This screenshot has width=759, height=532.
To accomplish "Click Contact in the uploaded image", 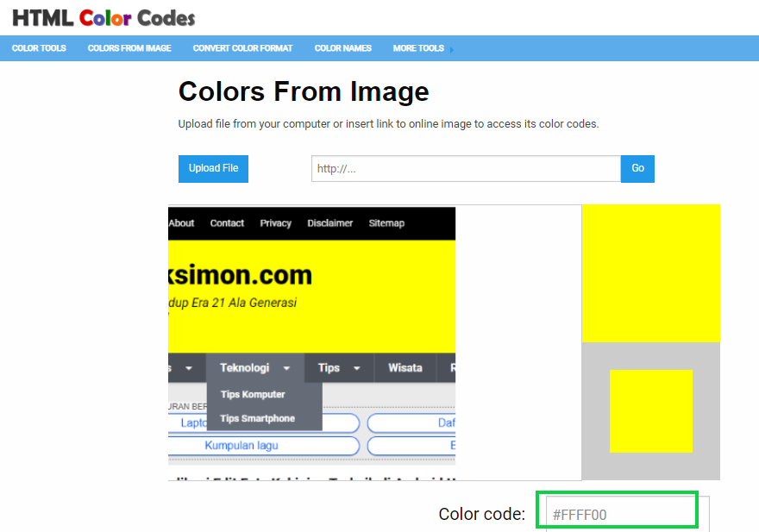I will [227, 223].
